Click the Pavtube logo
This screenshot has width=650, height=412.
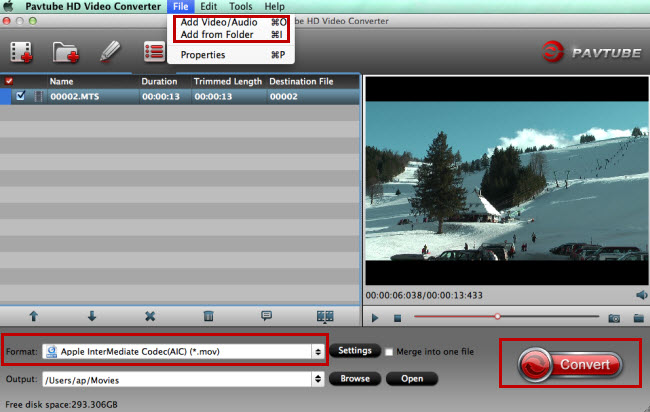pos(592,52)
